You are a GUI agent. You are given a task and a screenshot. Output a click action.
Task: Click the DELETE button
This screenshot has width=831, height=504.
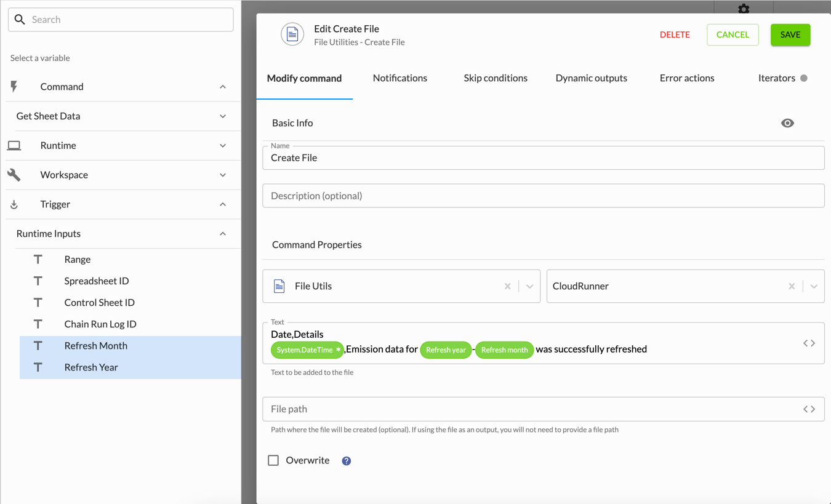coord(675,34)
